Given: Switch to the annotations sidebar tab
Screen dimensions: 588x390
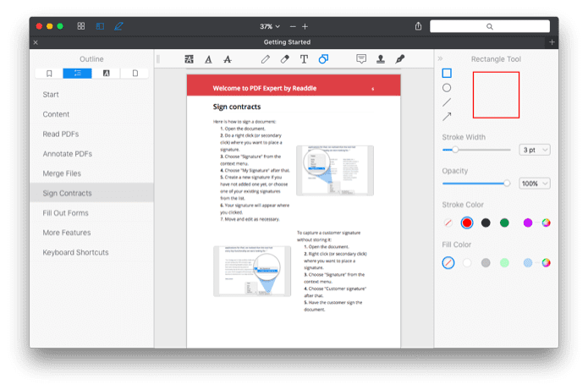Looking at the screenshot, I should click(x=106, y=73).
